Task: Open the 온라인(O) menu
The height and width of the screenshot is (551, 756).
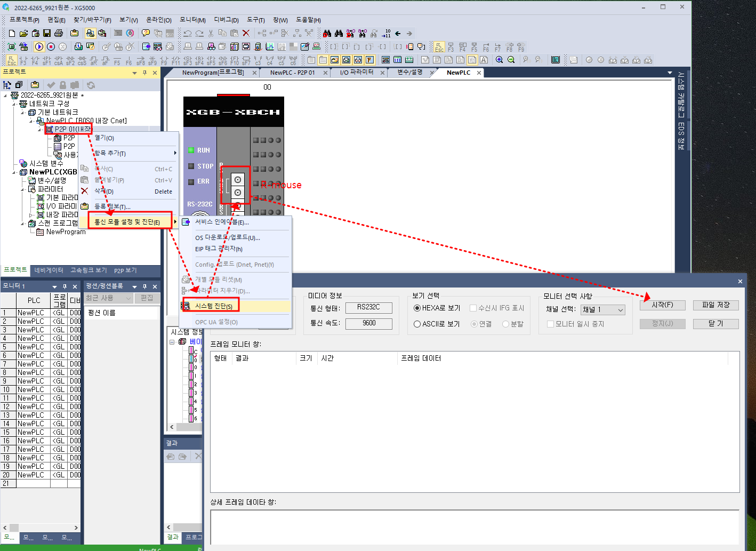Action: [x=158, y=20]
